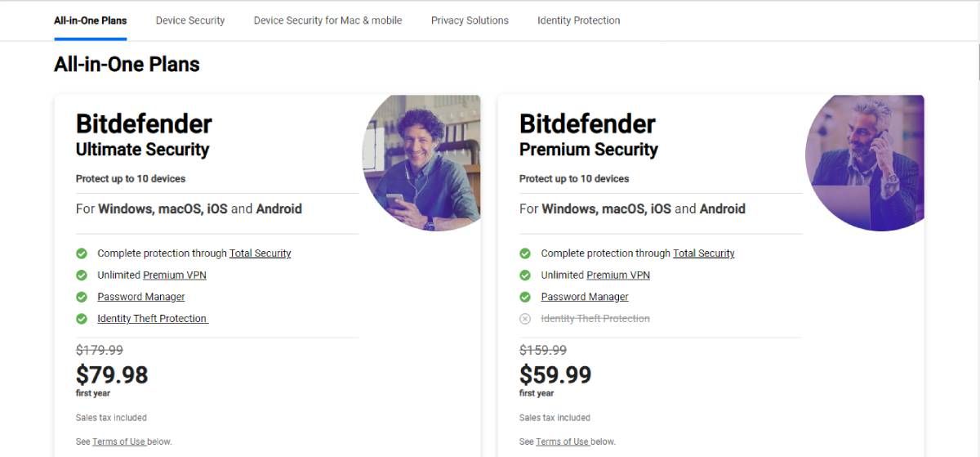Click the Ultimate Security man-with-phone photo
The height and width of the screenshot is (457, 980).
(x=421, y=164)
